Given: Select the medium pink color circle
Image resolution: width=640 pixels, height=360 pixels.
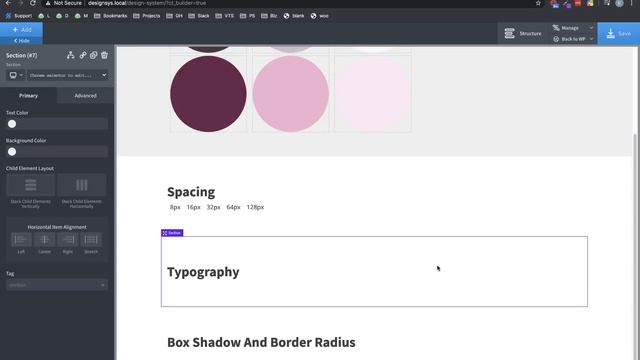Looking at the screenshot, I should click(x=291, y=94).
